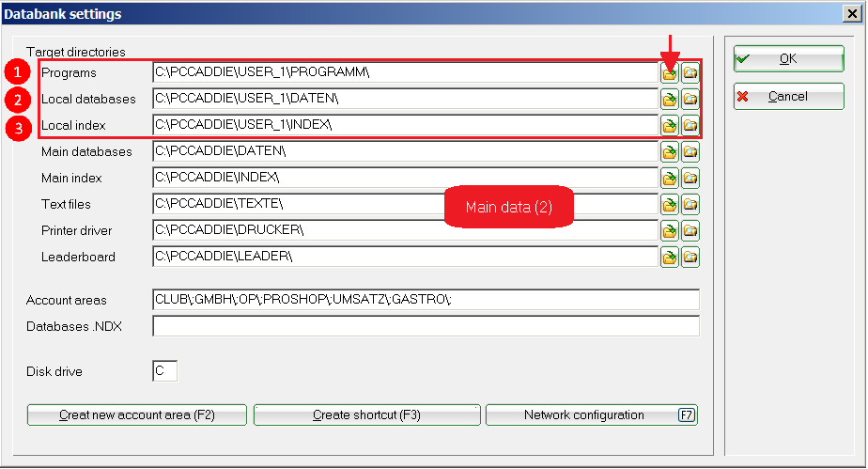Focus the Main index path field
Screen dimensions: 868x469
(x=405, y=178)
